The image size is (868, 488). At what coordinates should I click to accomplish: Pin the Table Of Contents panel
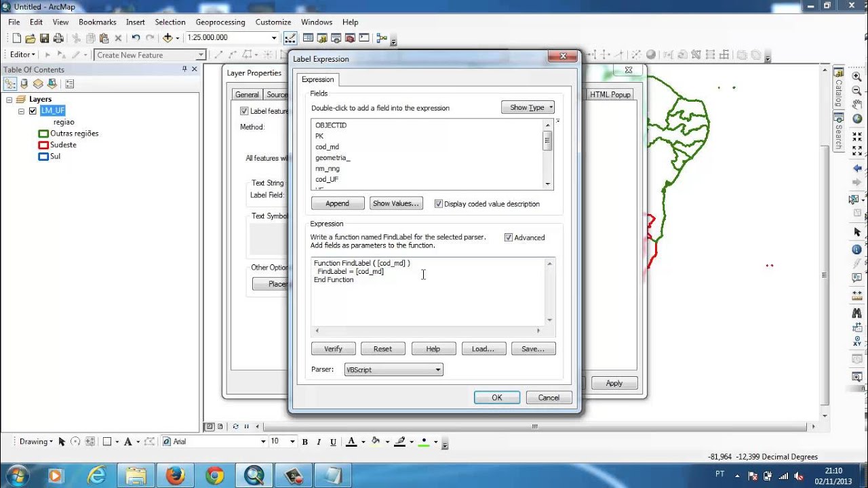click(184, 69)
